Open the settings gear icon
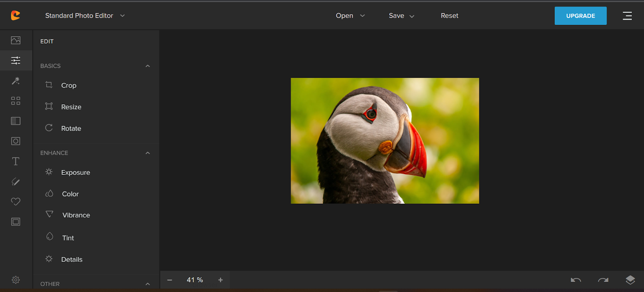Image resolution: width=644 pixels, height=292 pixels. click(x=16, y=280)
